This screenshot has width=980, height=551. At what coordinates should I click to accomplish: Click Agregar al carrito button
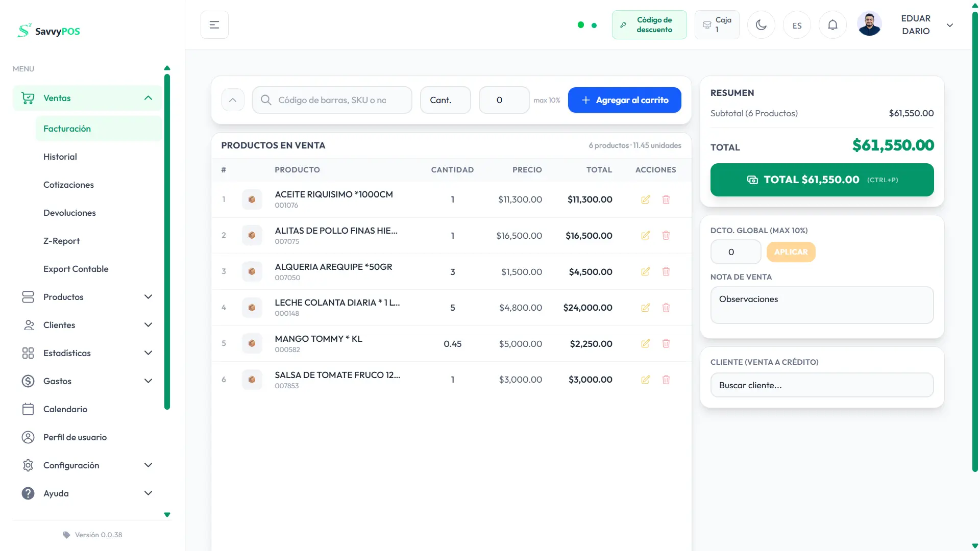coord(624,100)
